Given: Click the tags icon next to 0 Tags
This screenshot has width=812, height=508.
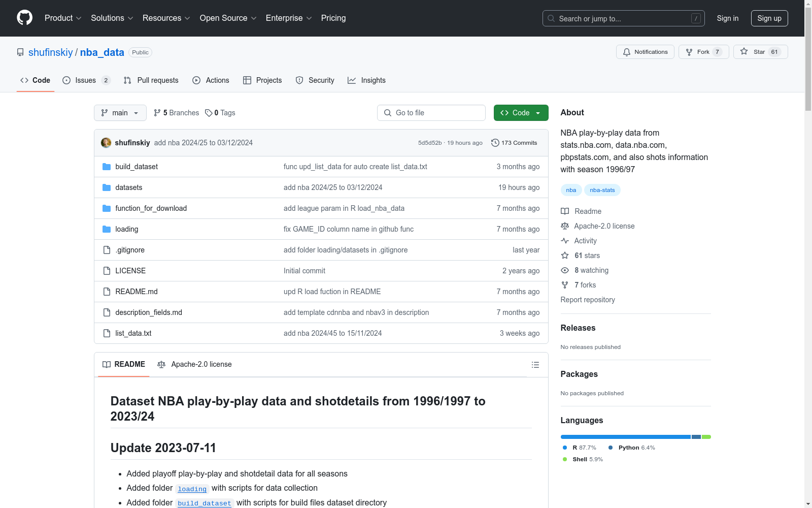Looking at the screenshot, I should tap(209, 113).
